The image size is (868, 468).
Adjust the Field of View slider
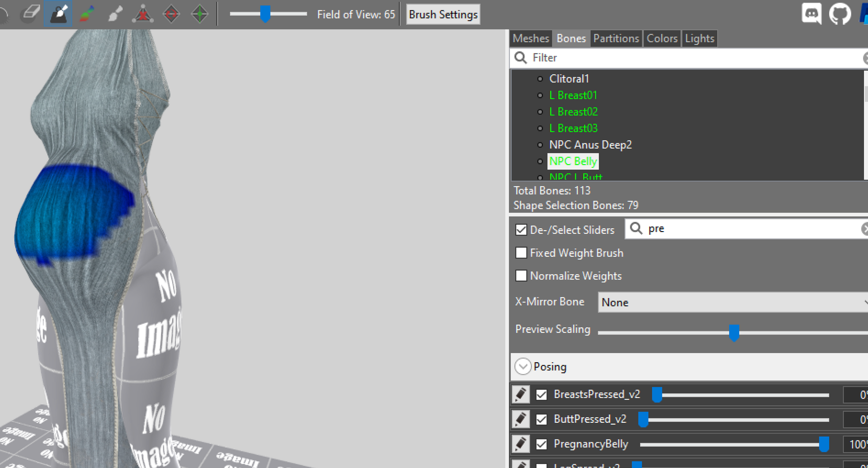coord(268,14)
